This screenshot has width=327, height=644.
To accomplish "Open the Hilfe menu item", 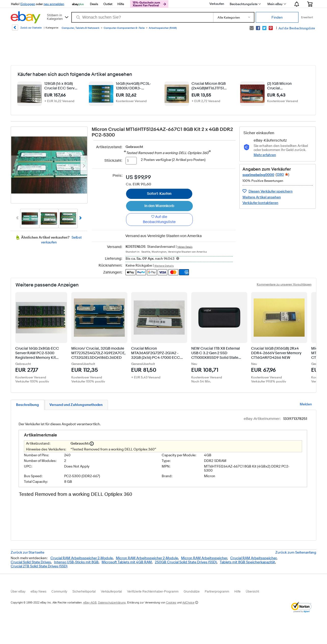I will (x=121, y=4).
